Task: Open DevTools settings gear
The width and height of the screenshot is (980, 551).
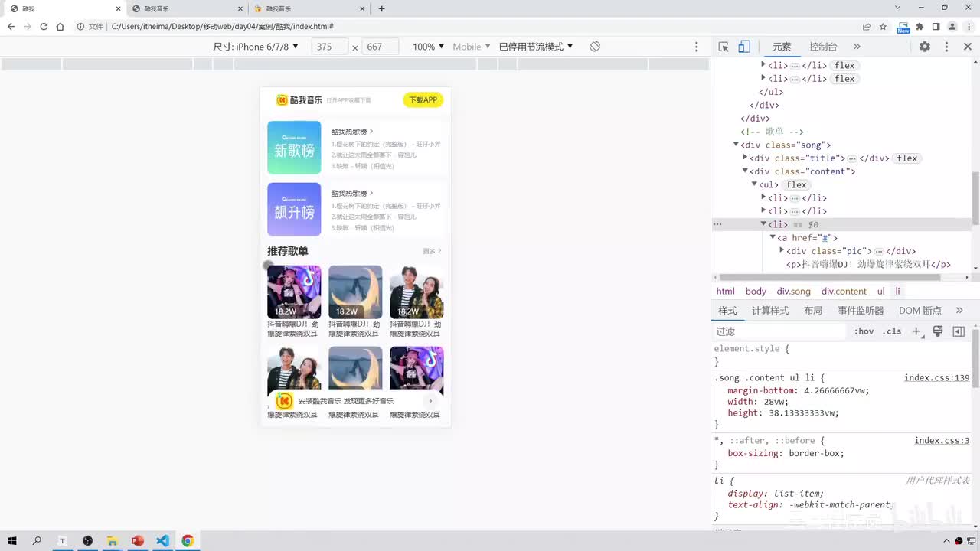Action: [925, 47]
